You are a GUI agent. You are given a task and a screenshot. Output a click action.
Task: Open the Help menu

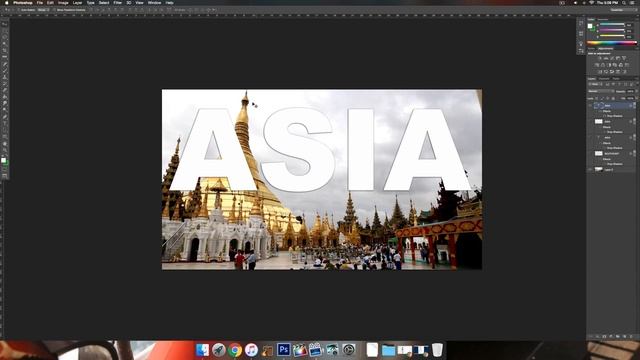[169, 2]
